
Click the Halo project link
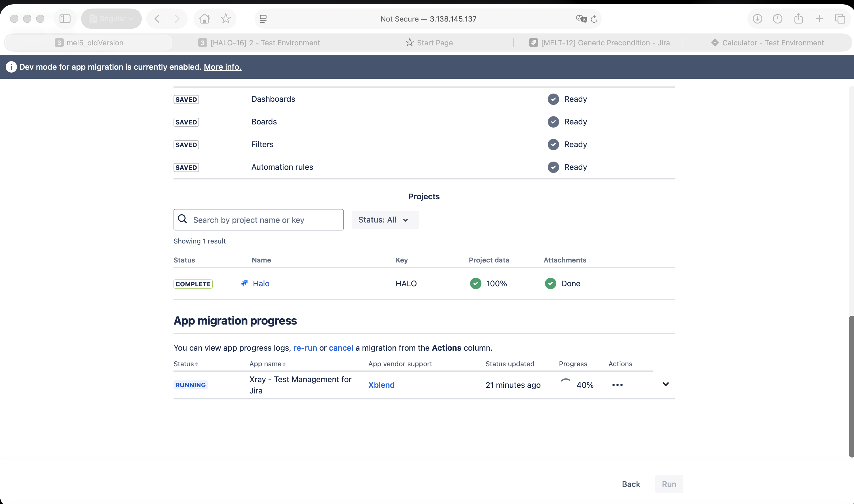click(x=261, y=283)
